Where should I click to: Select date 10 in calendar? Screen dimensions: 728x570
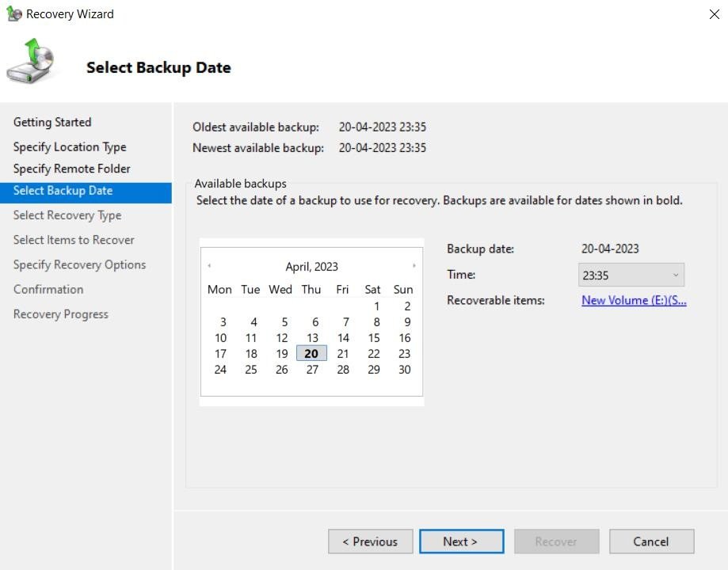point(220,338)
